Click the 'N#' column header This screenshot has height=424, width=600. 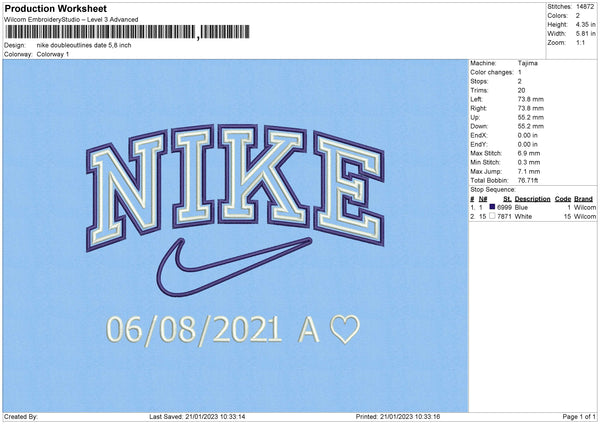483,199
